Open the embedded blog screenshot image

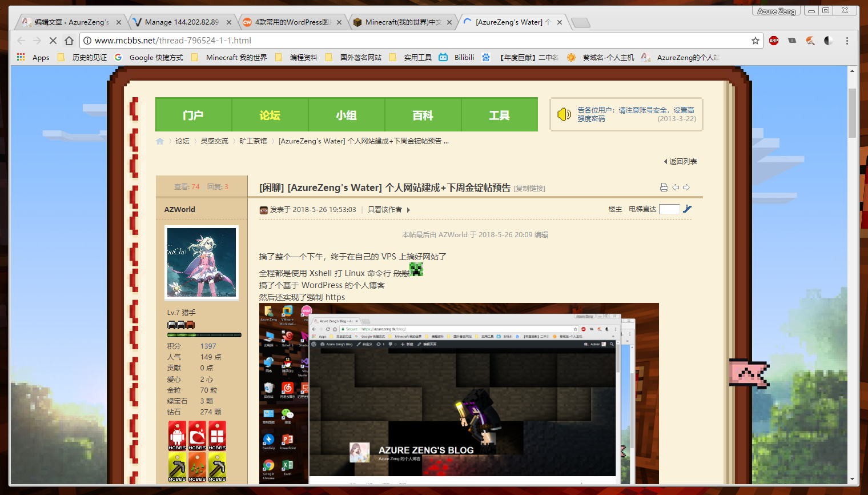click(459, 393)
